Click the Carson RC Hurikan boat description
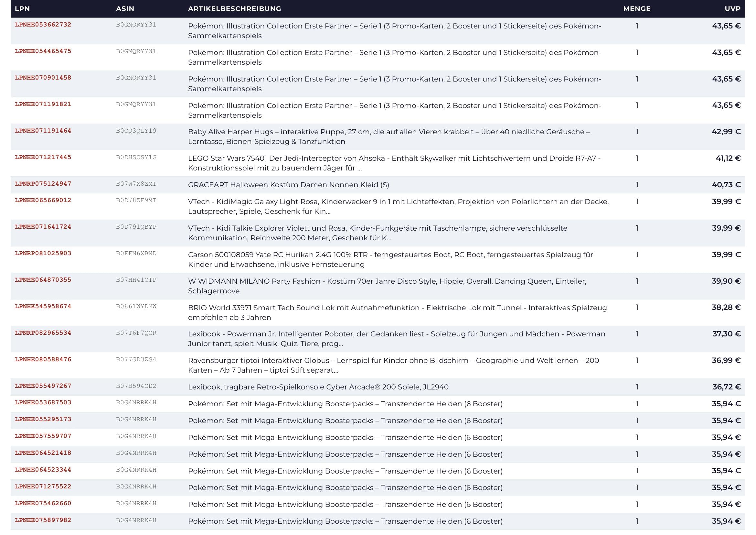The image size is (756, 535). pos(390,259)
